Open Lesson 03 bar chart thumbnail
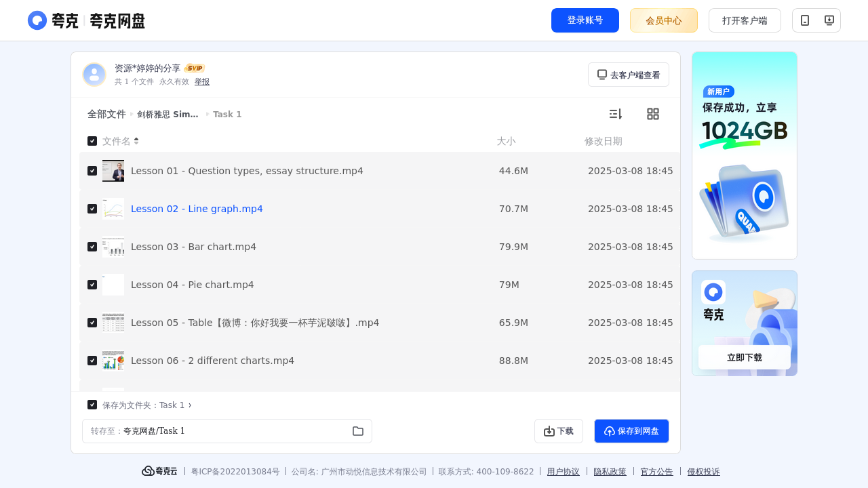Screen dimensions: 868x488 point(113,247)
